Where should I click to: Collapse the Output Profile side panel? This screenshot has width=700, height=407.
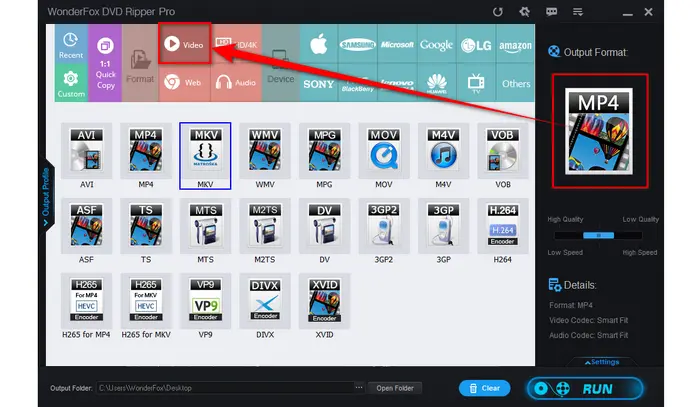tap(46, 195)
